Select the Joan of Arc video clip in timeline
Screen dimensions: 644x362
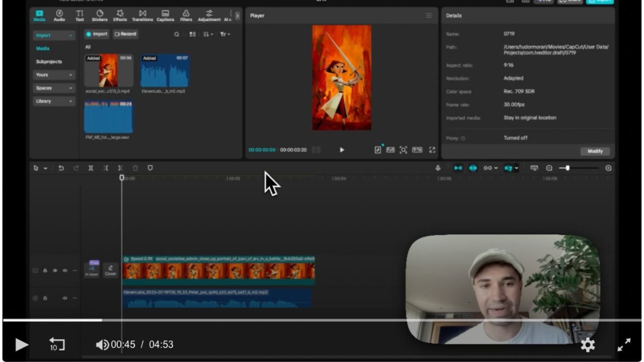(218, 270)
